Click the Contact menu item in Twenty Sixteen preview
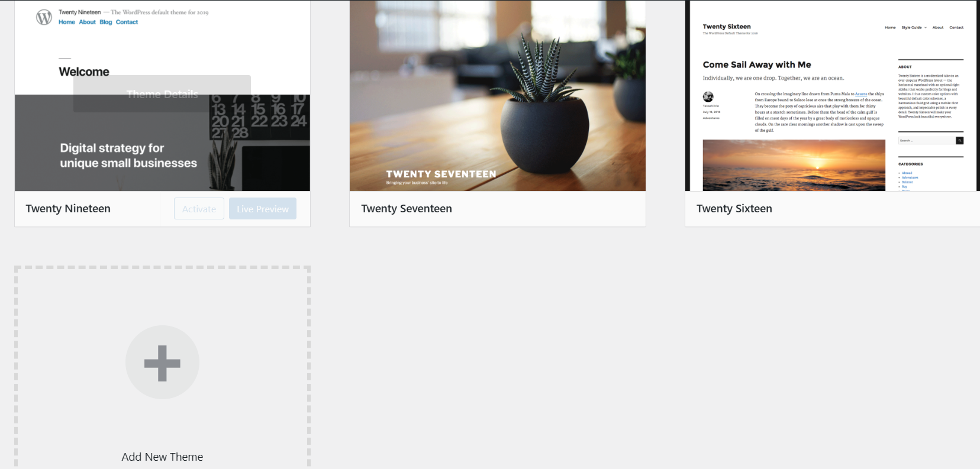Screen dimensions: 980x469 click(956, 27)
